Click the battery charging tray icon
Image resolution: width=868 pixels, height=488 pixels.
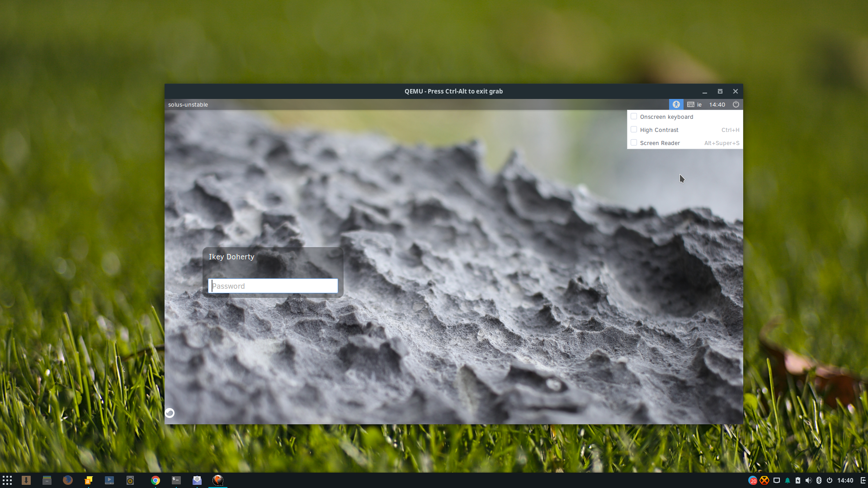[x=798, y=480]
